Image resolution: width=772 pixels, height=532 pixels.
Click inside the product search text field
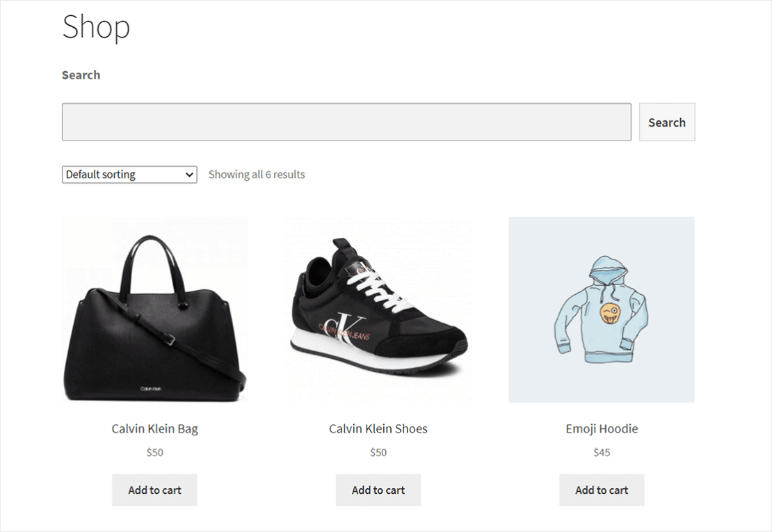(346, 122)
